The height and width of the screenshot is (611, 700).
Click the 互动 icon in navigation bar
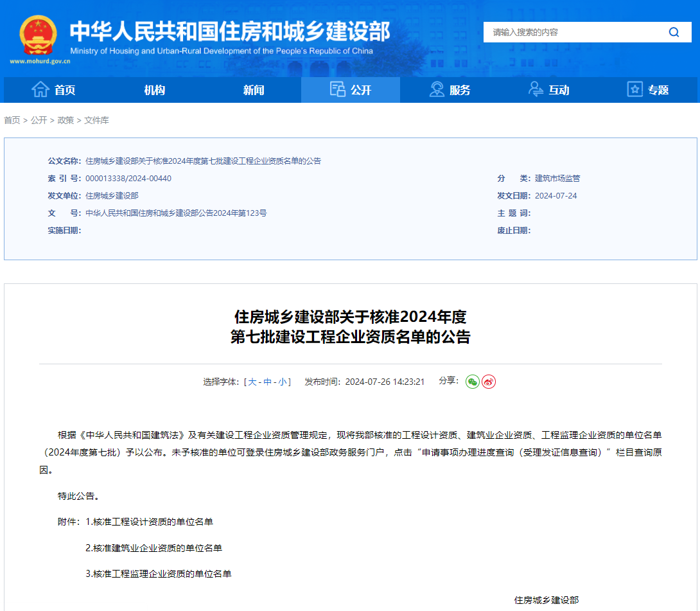click(x=535, y=89)
